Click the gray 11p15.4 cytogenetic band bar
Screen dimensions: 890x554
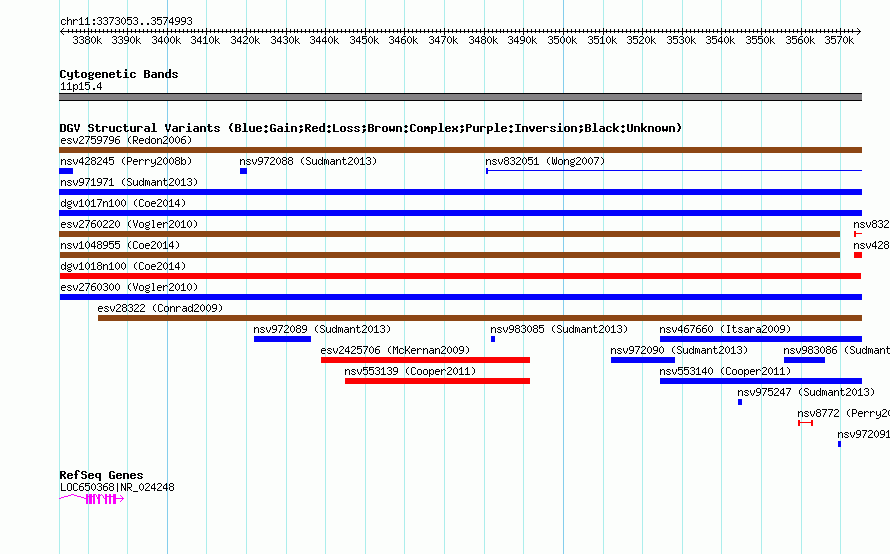[x=460, y=97]
